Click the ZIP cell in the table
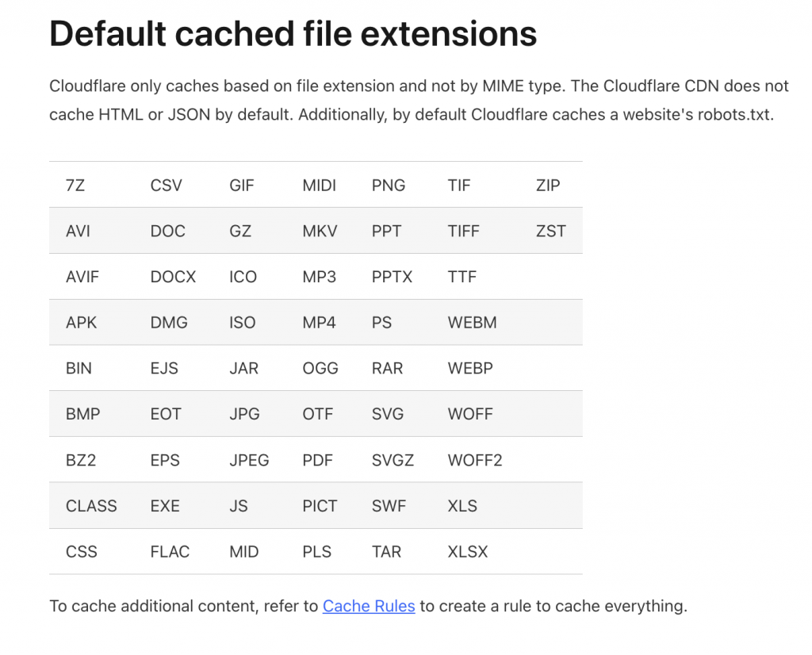 pos(548,186)
